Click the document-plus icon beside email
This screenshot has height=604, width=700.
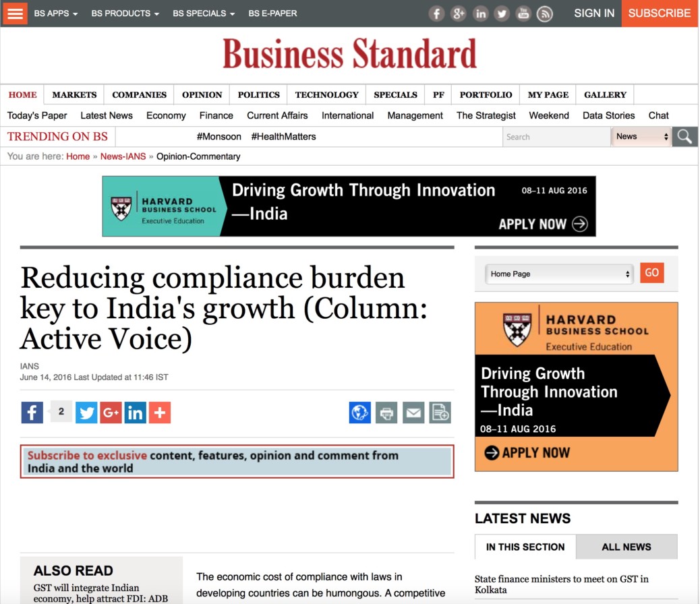pos(440,413)
